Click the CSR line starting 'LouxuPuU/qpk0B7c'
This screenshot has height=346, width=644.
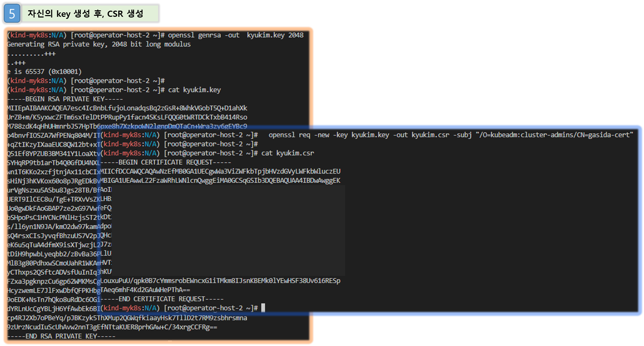(x=221, y=281)
